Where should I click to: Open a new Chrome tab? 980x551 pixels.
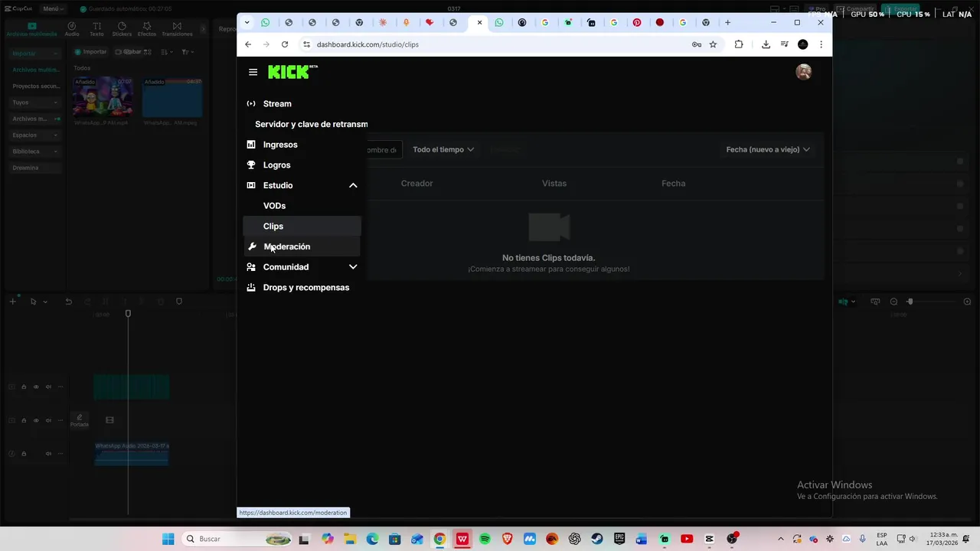pyautogui.click(x=727, y=22)
